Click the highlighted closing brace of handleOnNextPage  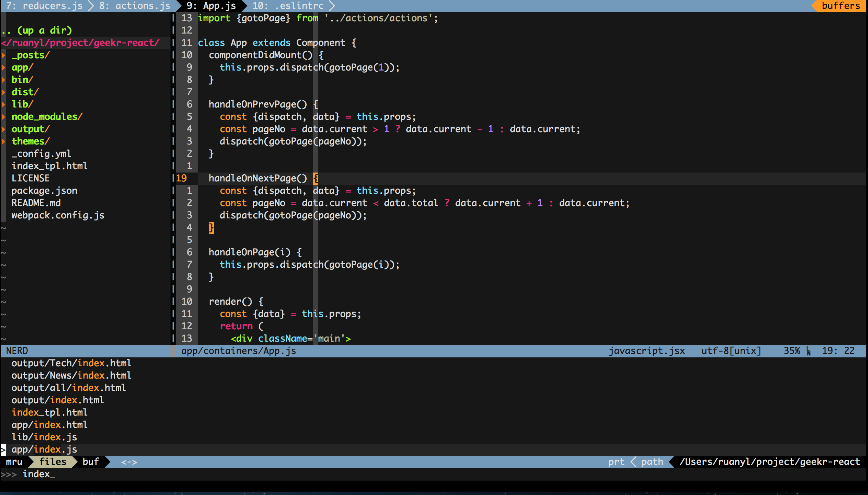[211, 228]
